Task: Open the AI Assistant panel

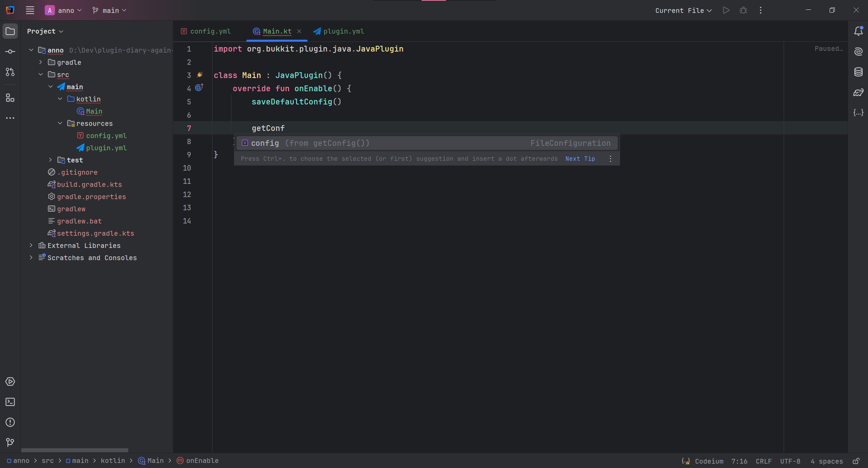Action: (x=858, y=52)
